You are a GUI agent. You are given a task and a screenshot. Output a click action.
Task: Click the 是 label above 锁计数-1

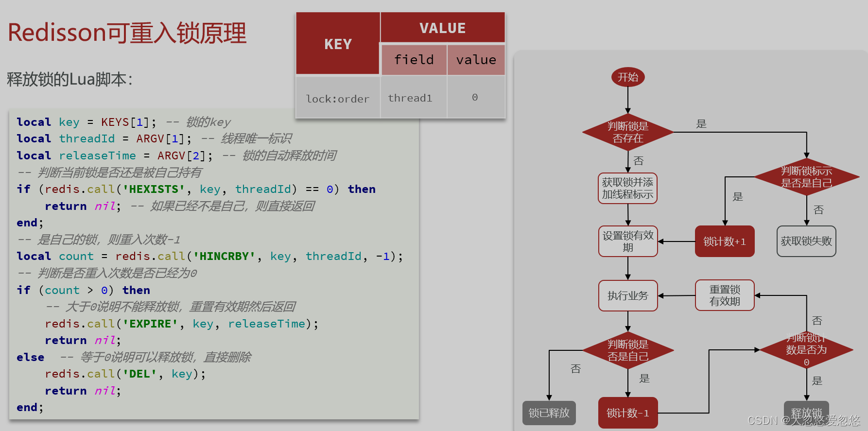644,379
